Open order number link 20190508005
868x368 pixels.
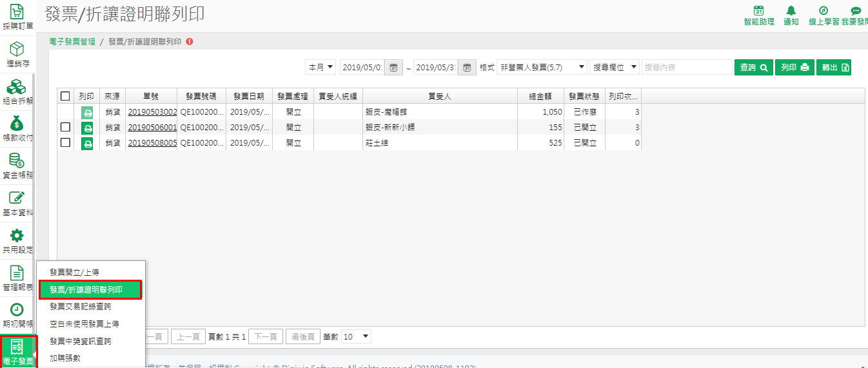(152, 143)
